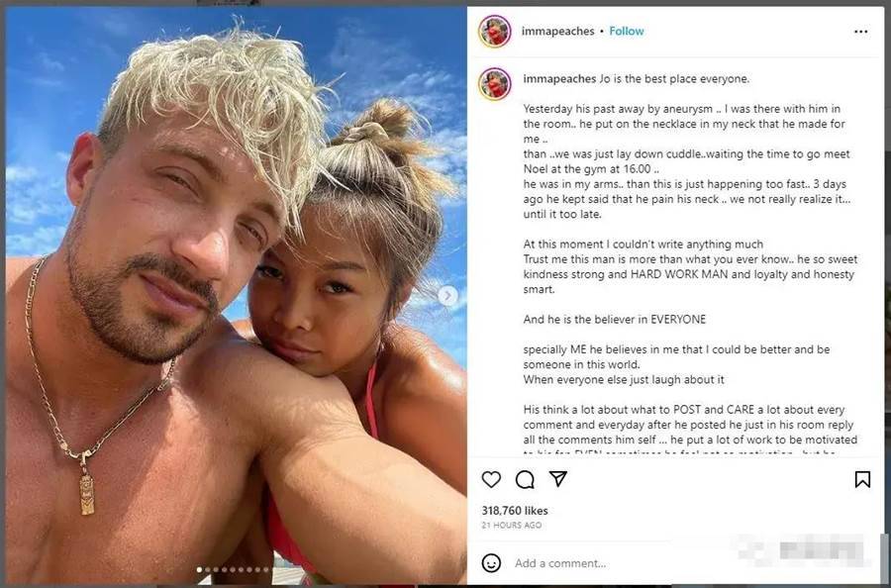Click the avatar beside the caption
Screen dimensions: 891x588
coord(495,83)
